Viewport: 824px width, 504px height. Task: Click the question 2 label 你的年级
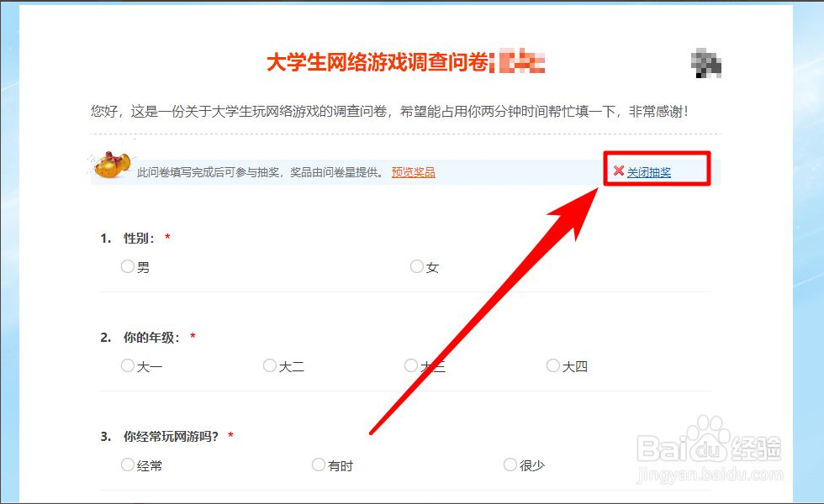(x=151, y=338)
